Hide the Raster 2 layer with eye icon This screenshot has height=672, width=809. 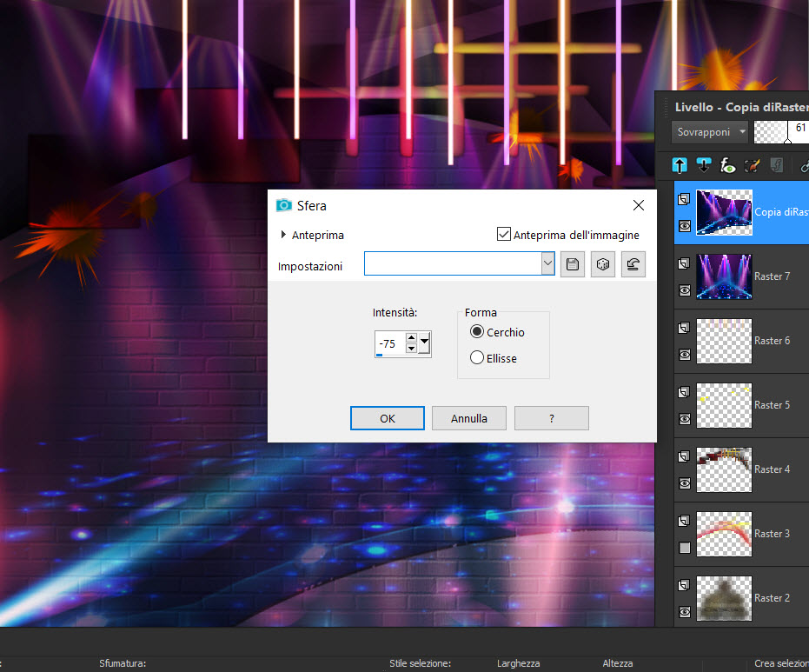(x=685, y=612)
